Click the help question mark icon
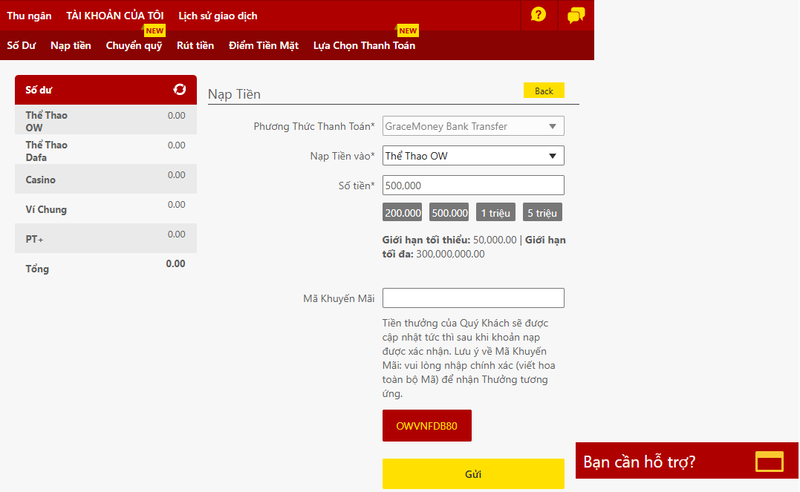 tap(539, 15)
